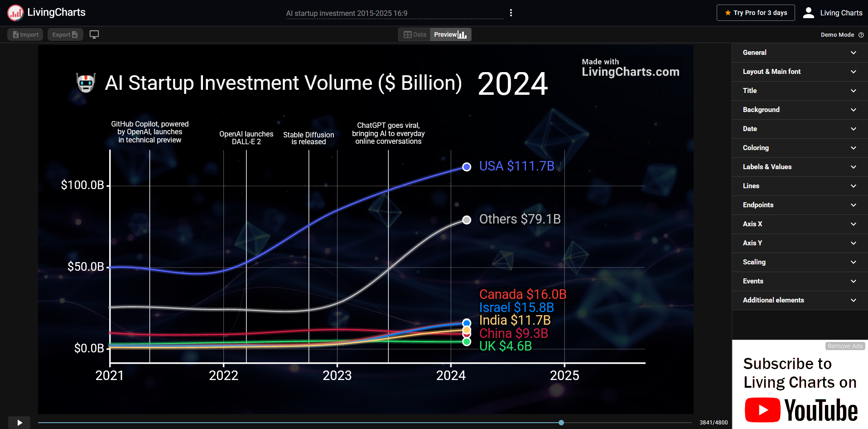Click the Demo Mode help icon
Viewport: 868px width, 429px height.
(x=861, y=35)
